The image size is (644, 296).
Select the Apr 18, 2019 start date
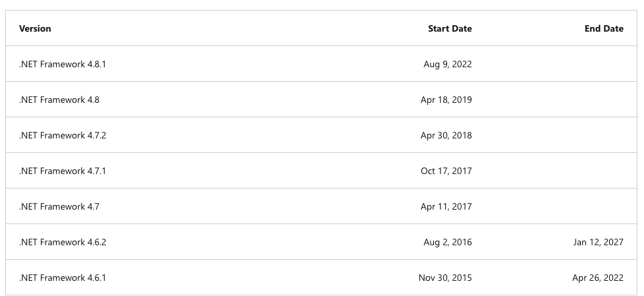tap(446, 100)
